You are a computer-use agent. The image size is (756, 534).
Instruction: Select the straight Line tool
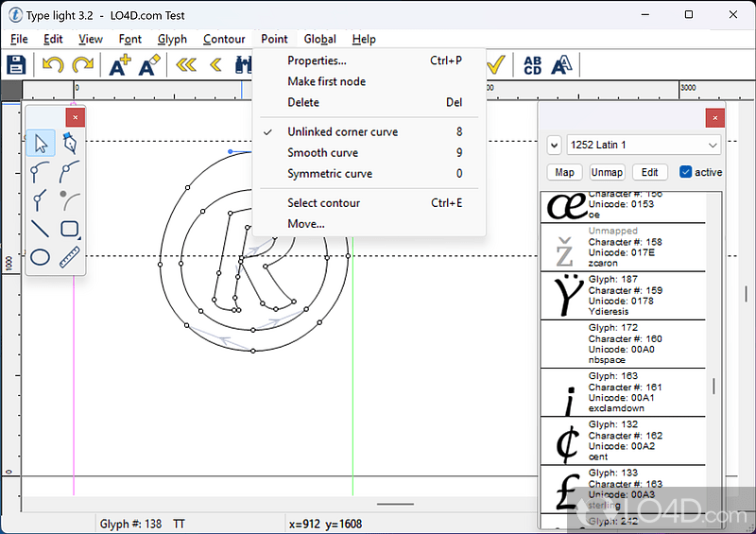coord(40,229)
